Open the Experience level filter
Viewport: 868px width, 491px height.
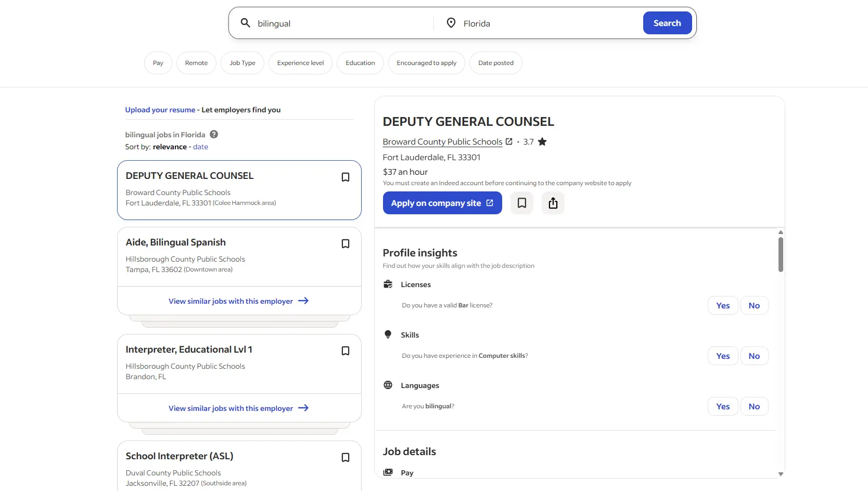click(x=300, y=63)
